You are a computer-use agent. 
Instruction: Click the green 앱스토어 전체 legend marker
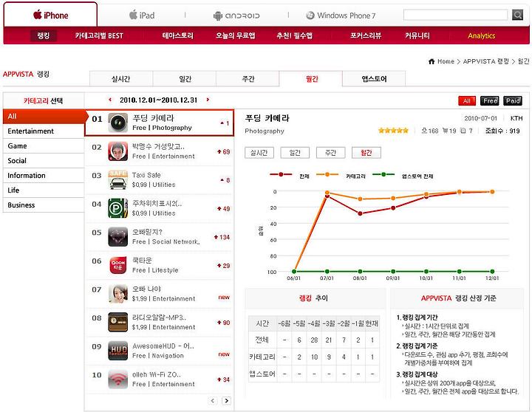pos(383,174)
